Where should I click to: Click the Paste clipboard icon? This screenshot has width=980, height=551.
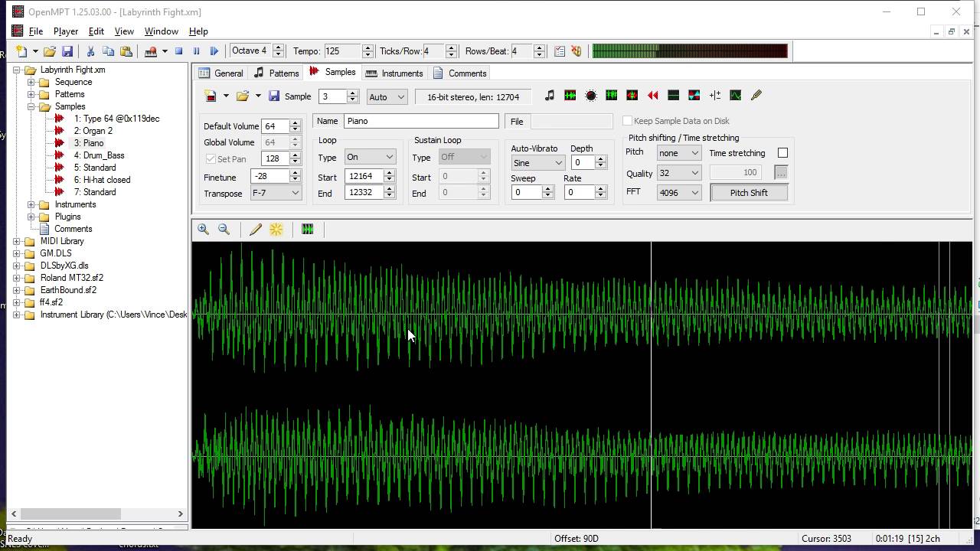(126, 51)
